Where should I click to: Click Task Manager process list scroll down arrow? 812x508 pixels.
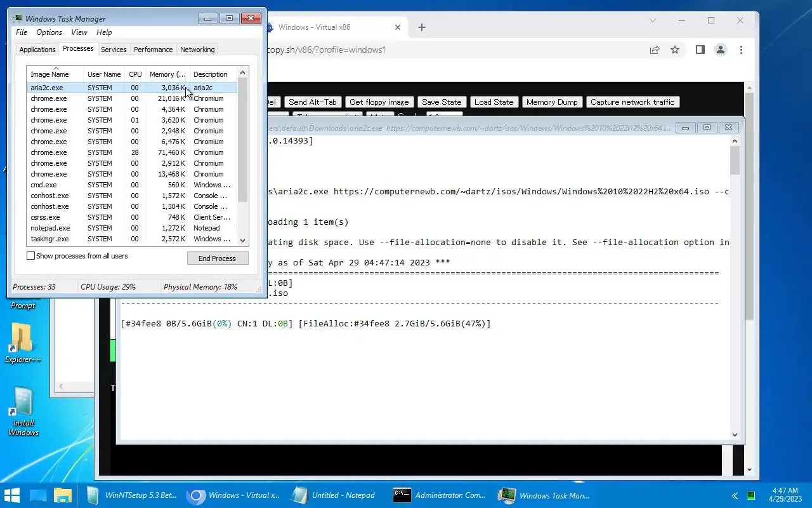pyautogui.click(x=243, y=241)
